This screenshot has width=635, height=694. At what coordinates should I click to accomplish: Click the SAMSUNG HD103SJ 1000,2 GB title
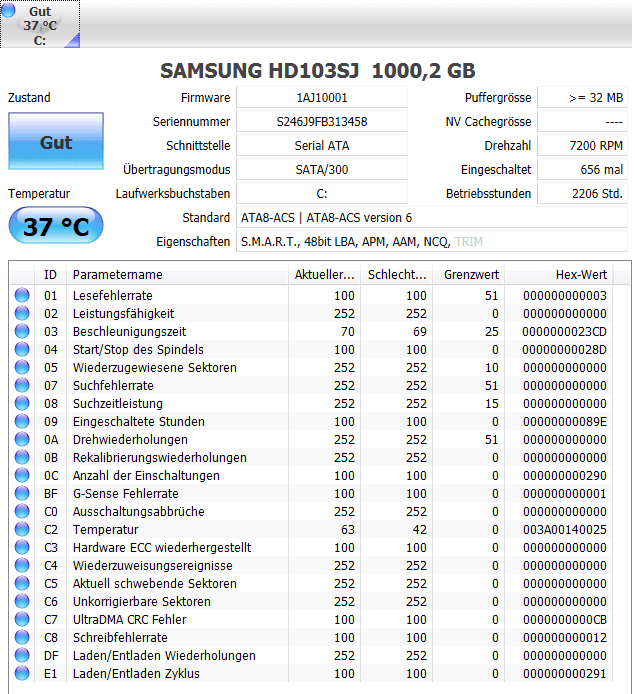(x=317, y=70)
